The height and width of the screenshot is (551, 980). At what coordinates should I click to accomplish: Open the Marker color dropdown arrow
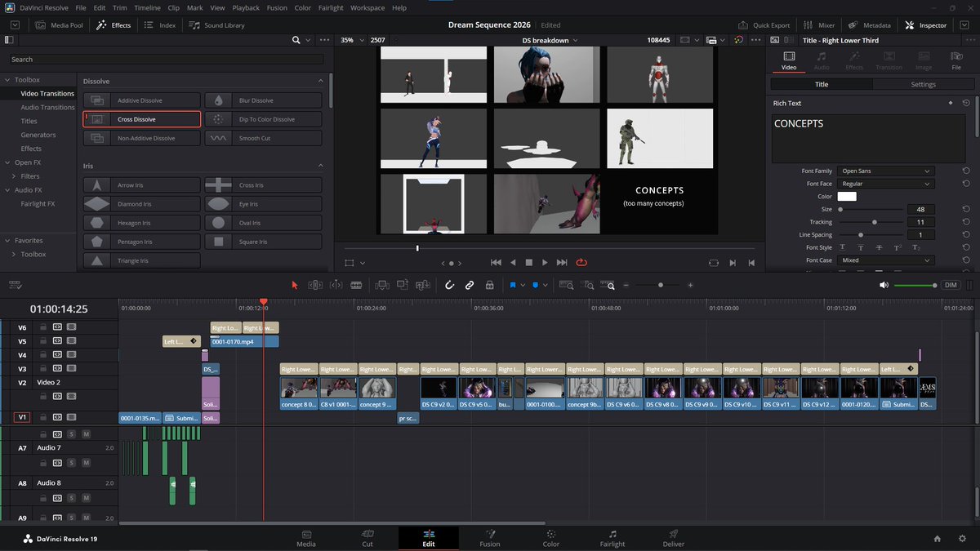(546, 286)
